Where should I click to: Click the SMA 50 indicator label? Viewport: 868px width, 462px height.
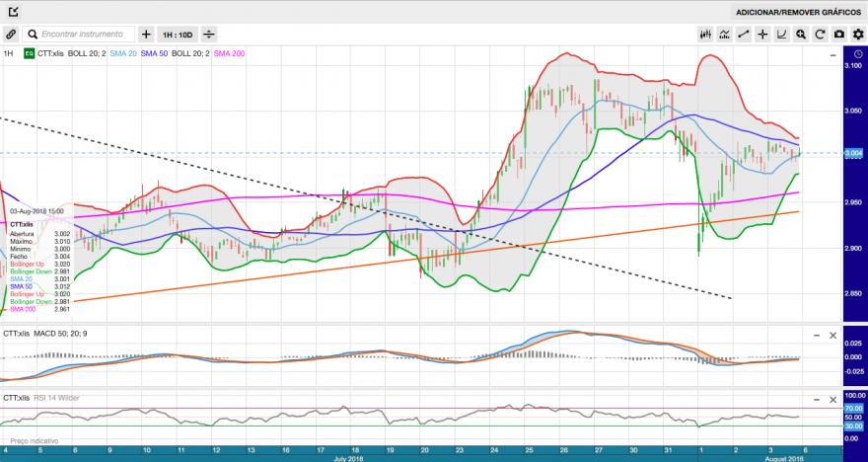pyautogui.click(x=155, y=53)
